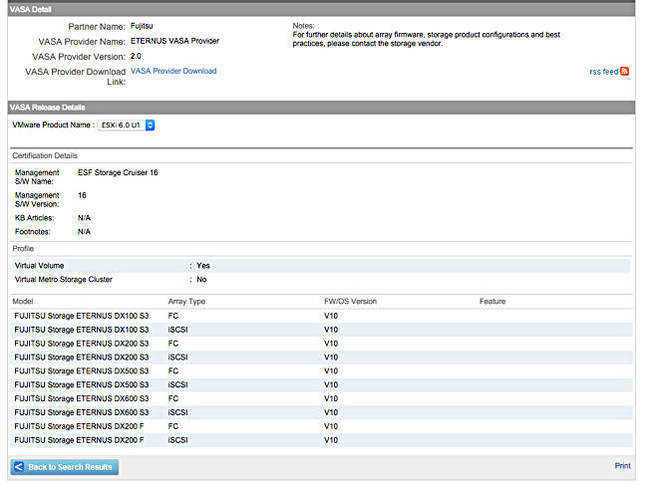The image size is (648, 485).
Task: Click the orange RSS feed icon
Action: (624, 71)
